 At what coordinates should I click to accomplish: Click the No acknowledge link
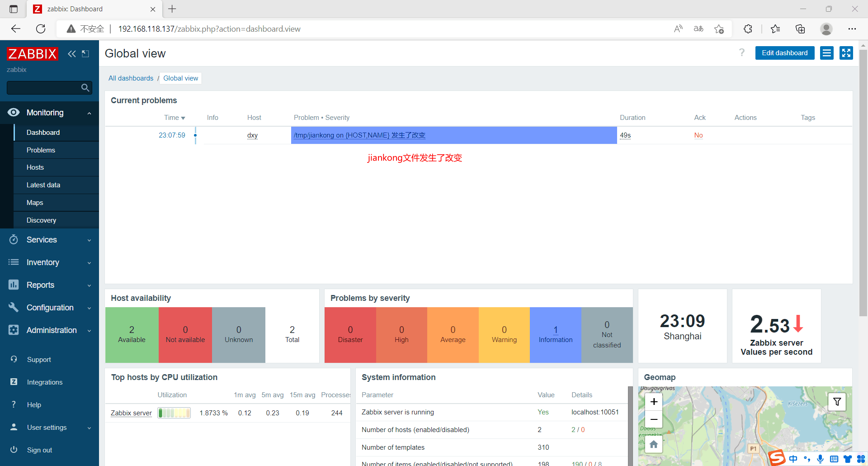coord(698,135)
